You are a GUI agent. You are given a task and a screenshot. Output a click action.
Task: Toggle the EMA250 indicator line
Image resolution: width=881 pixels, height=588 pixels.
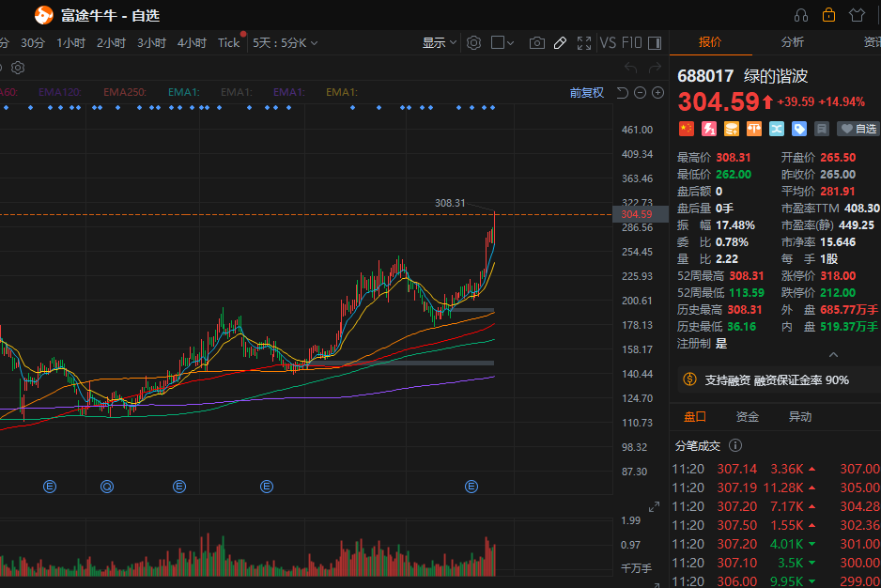click(x=125, y=92)
